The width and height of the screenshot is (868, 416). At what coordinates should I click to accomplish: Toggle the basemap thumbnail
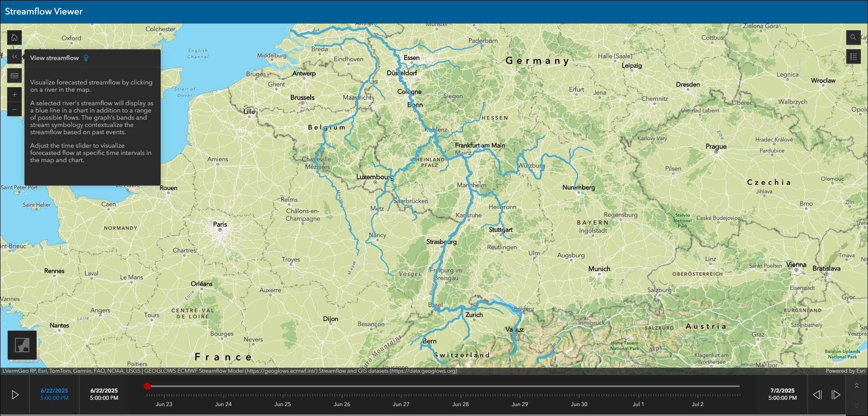pos(22,345)
